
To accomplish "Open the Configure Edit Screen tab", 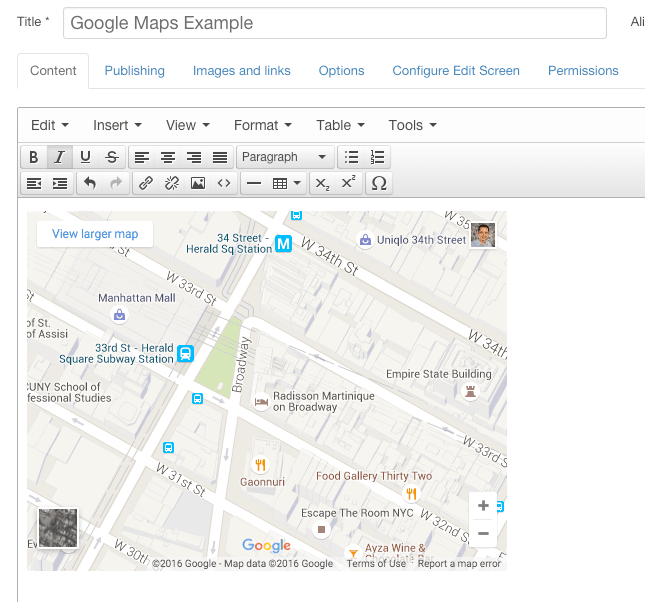I will pyautogui.click(x=456, y=71).
